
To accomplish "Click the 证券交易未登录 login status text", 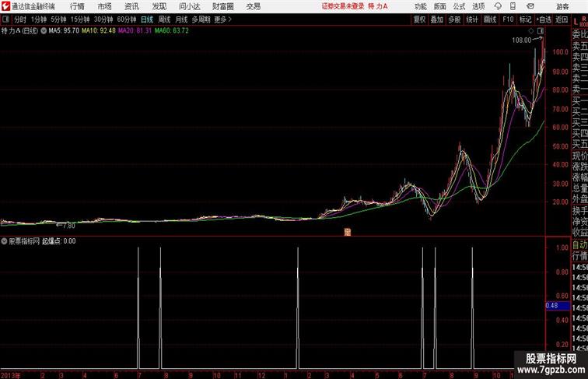I will 343,6.
